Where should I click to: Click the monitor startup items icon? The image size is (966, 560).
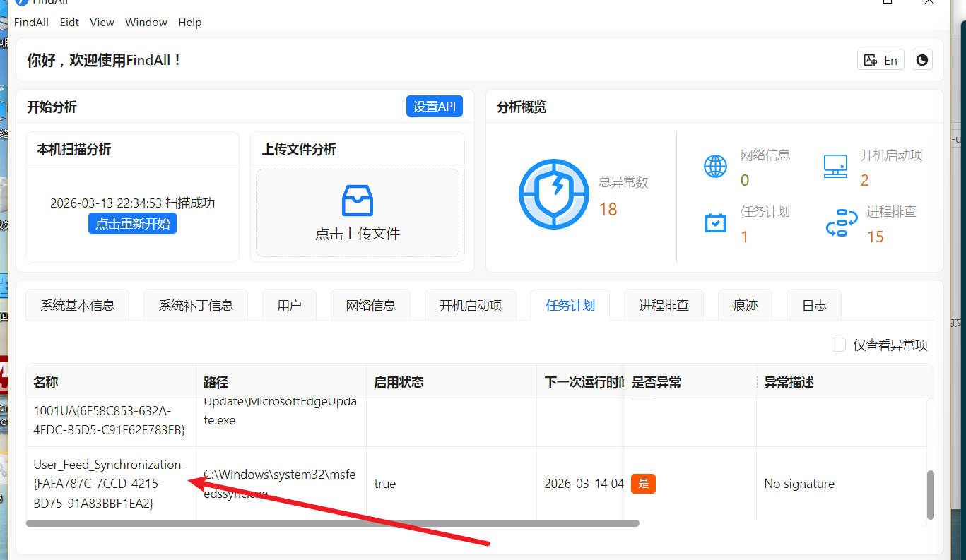[835, 167]
